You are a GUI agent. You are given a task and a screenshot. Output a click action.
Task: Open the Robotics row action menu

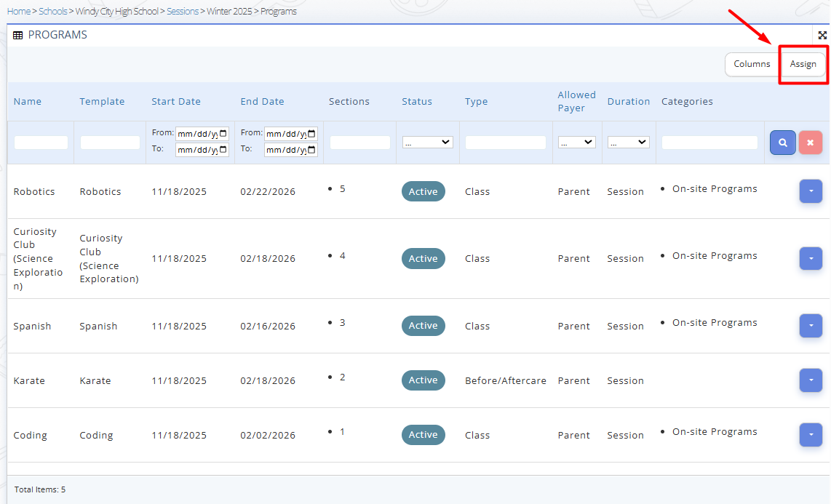(810, 191)
